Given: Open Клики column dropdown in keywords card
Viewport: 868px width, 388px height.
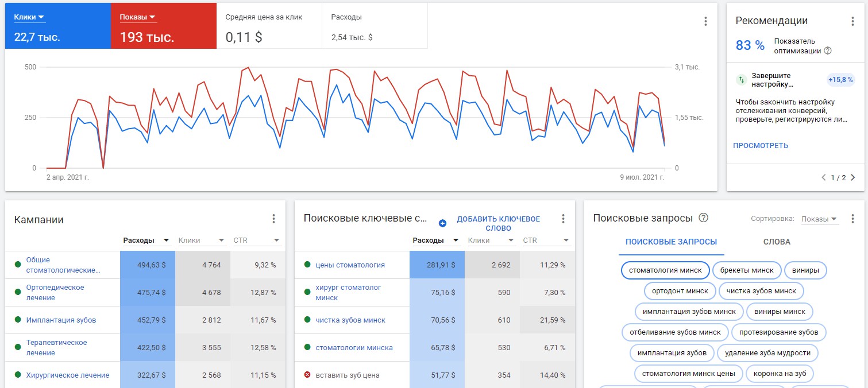Looking at the screenshot, I should tap(491, 240).
